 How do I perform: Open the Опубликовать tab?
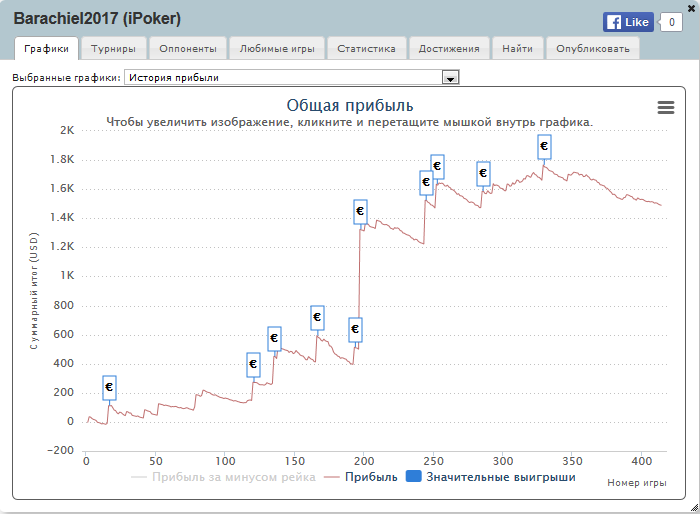(x=593, y=48)
